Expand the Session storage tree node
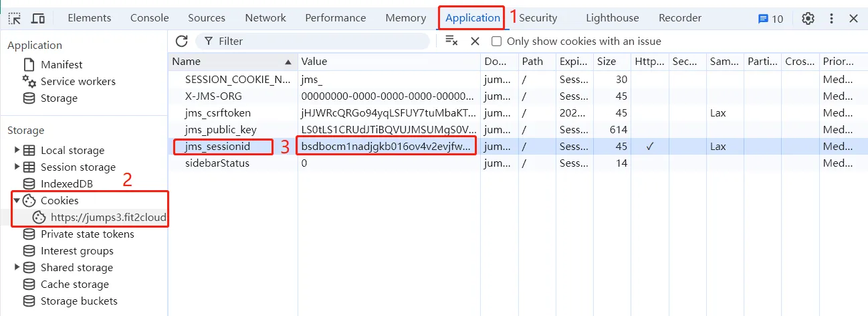868x316 pixels. coord(17,167)
